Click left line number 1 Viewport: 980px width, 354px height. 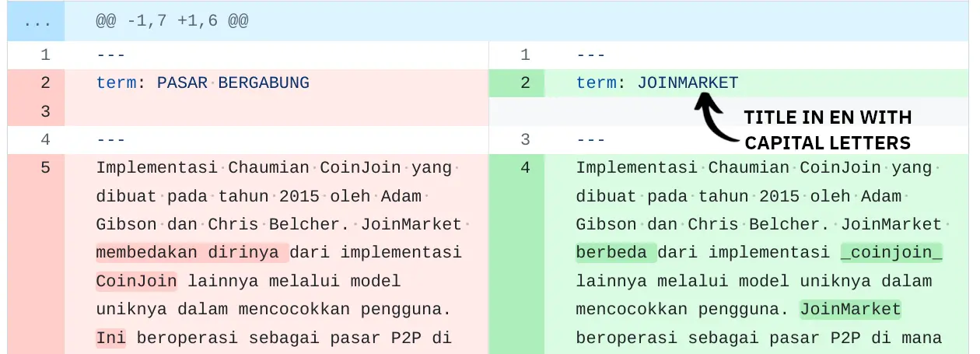[x=45, y=55]
